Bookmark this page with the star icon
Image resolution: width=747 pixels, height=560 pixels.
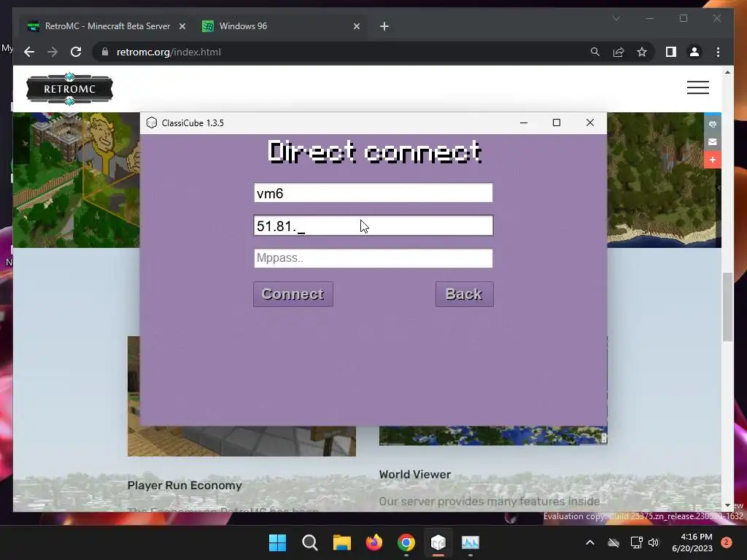[x=642, y=52]
